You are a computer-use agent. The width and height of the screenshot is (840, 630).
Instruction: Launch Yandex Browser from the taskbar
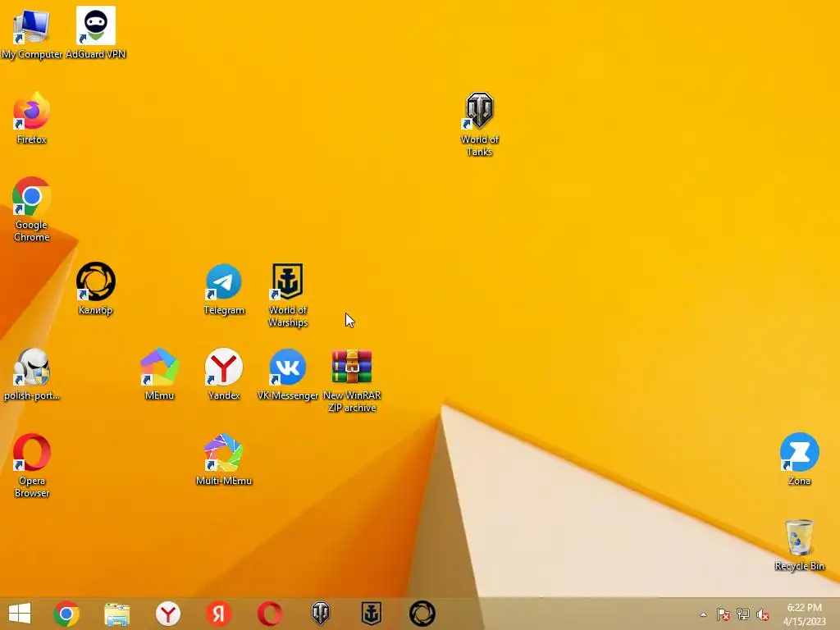pyautogui.click(x=167, y=614)
